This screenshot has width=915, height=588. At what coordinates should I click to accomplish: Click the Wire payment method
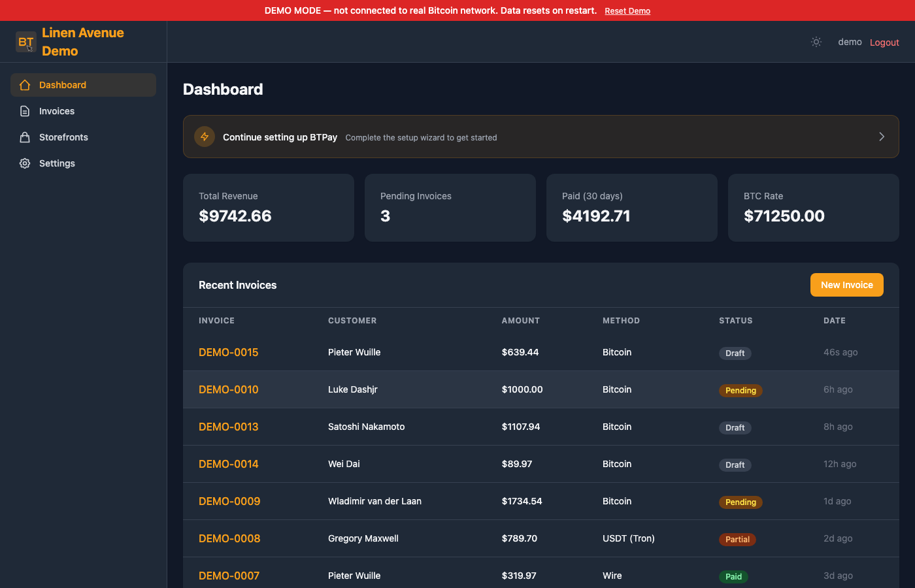[612, 576]
